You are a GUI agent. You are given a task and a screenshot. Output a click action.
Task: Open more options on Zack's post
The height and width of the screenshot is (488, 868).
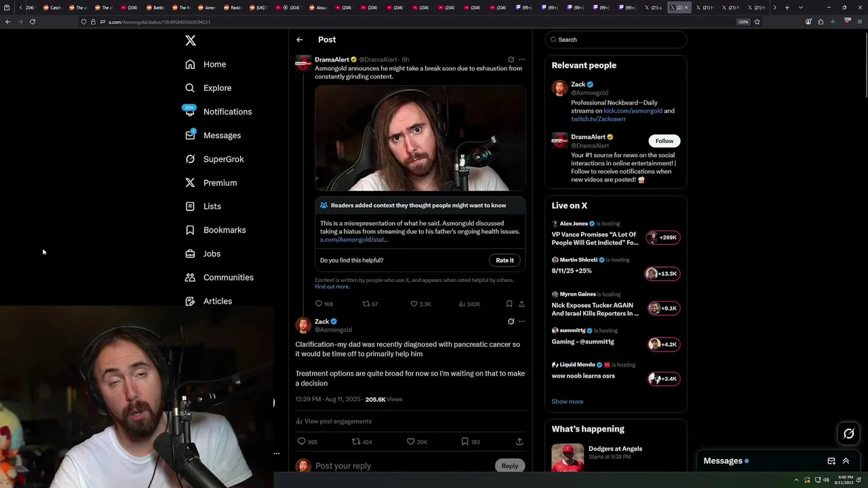(x=521, y=322)
